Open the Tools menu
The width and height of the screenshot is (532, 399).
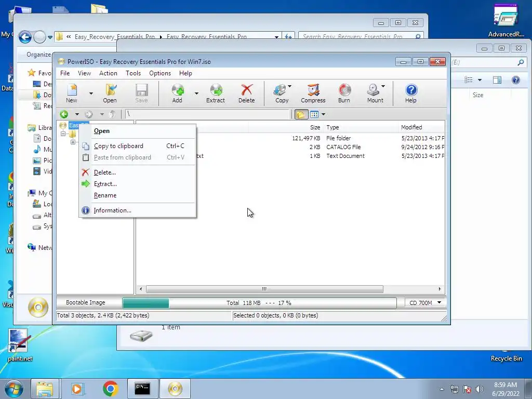[133, 73]
